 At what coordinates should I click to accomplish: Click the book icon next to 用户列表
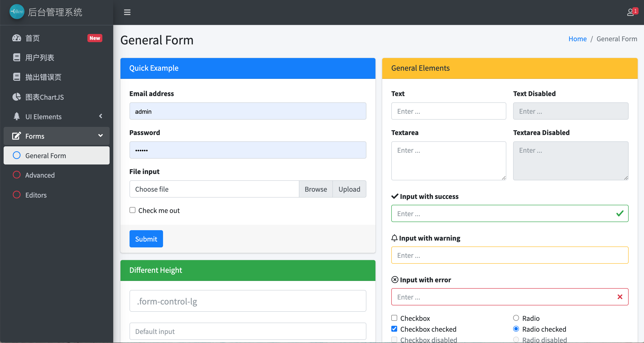coord(17,58)
